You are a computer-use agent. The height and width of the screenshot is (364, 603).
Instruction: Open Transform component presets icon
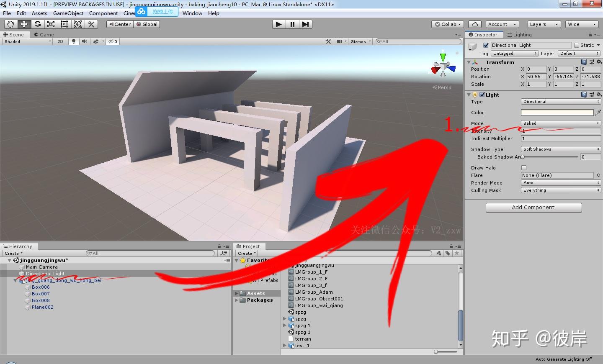591,62
